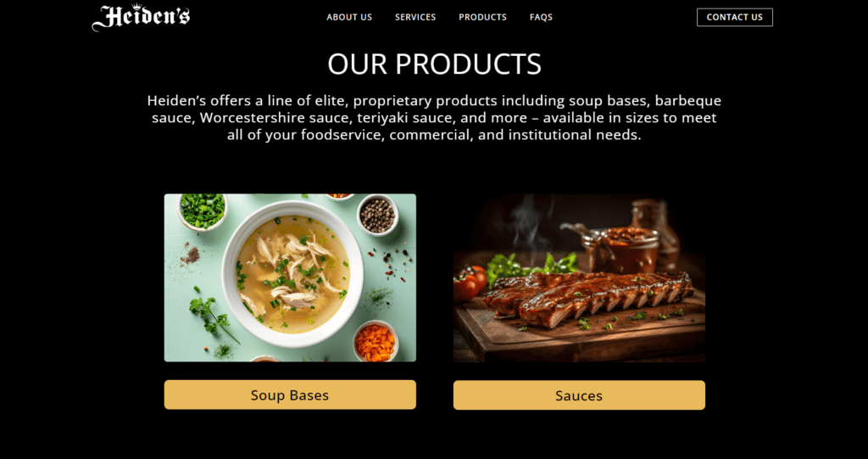Open the About Us page
868x459 pixels.
349,17
